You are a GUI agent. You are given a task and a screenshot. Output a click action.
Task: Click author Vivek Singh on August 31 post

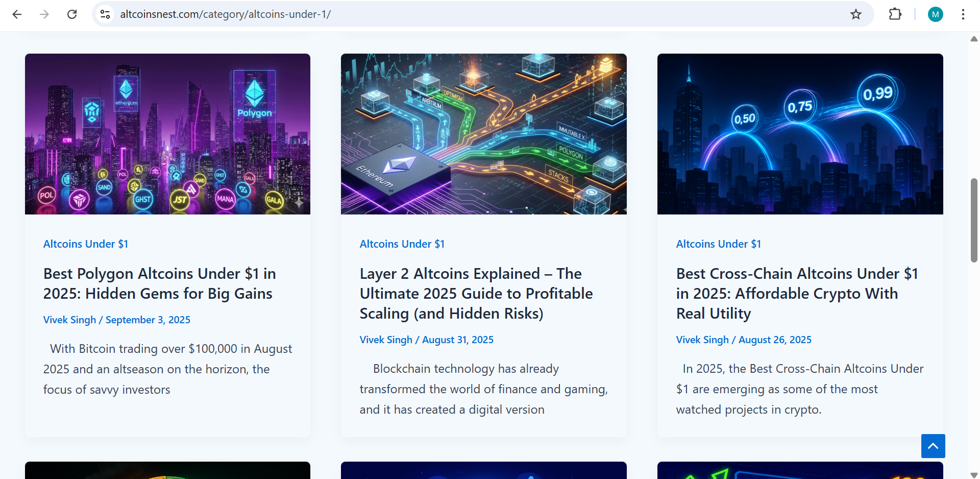pyautogui.click(x=386, y=340)
